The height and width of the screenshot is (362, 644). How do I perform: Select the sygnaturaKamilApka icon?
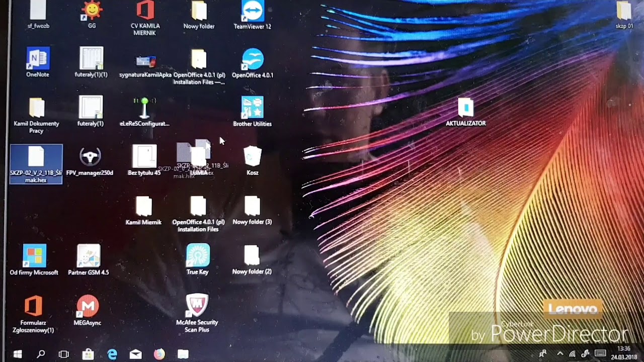pyautogui.click(x=145, y=66)
